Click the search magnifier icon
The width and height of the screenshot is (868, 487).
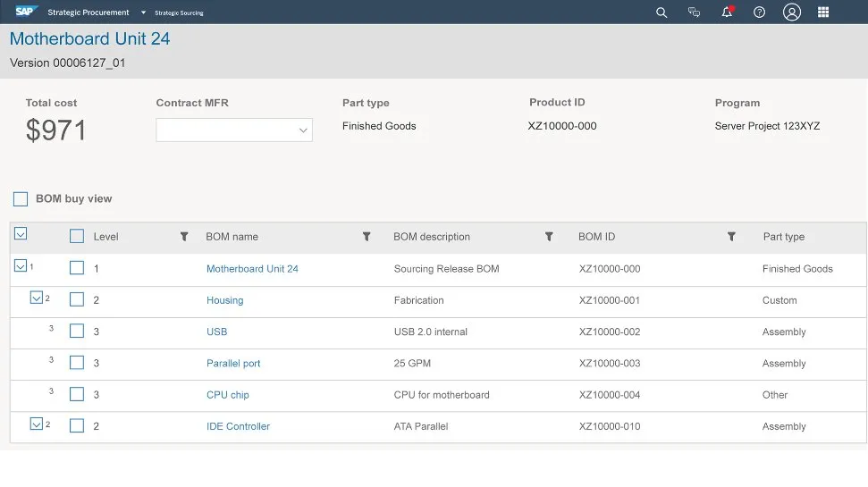[662, 13]
